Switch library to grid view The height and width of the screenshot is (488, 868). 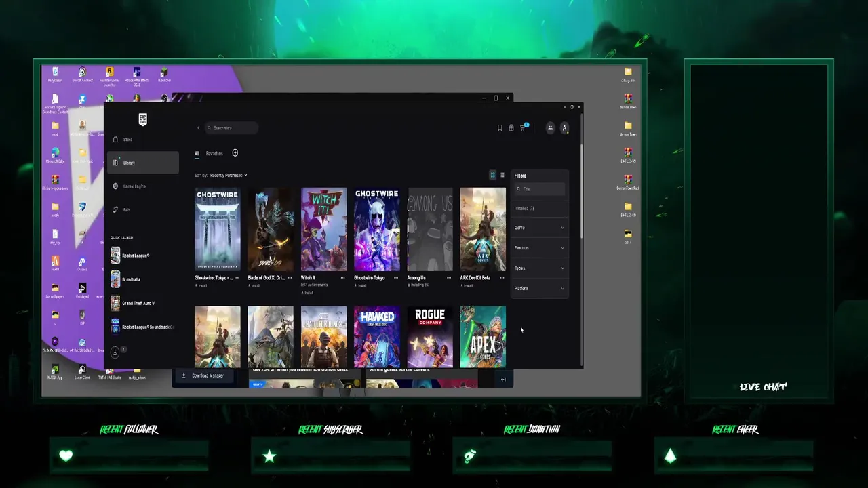pos(493,176)
